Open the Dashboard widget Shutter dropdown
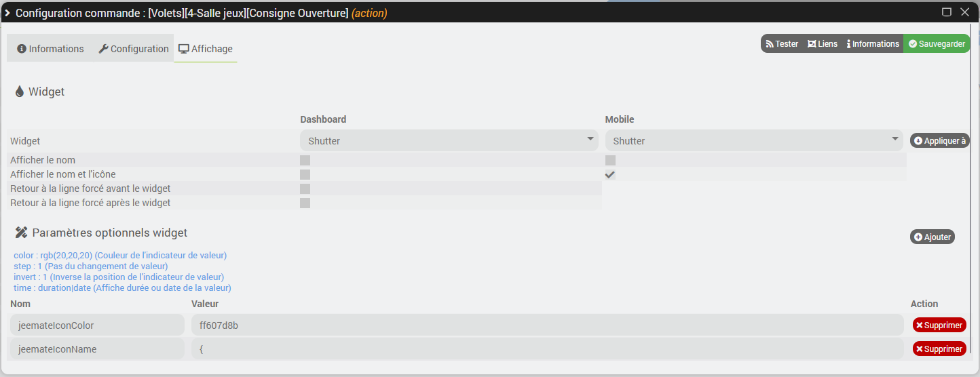The image size is (980, 377). coord(449,141)
